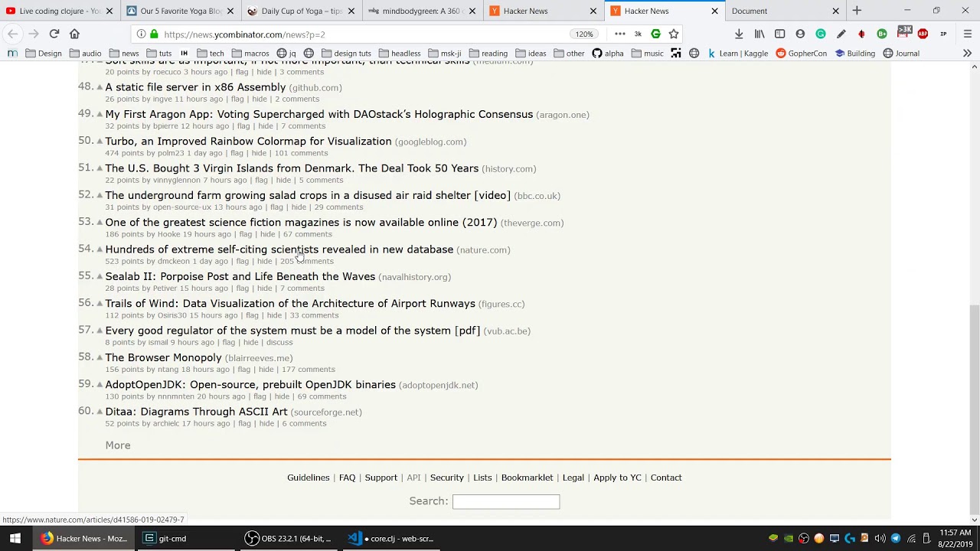This screenshot has height=551, width=980.
Task: Open the 'Guidelines' footer link
Action: pyautogui.click(x=309, y=478)
